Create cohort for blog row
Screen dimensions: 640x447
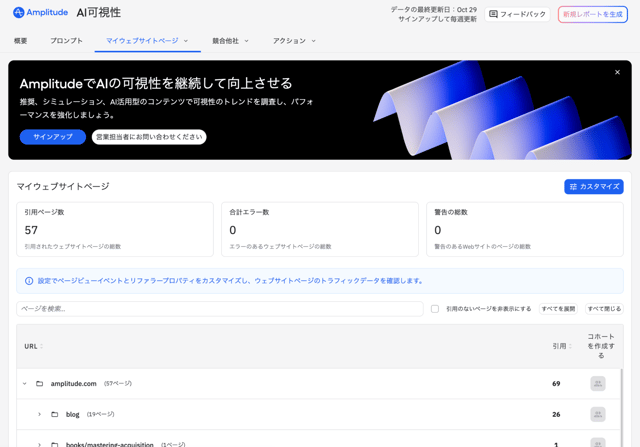598,414
